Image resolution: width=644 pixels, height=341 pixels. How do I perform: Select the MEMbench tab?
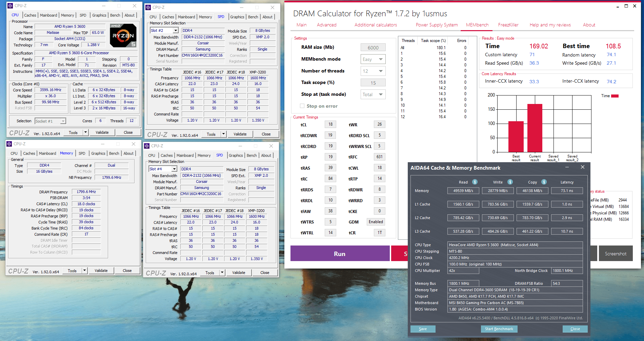(477, 25)
